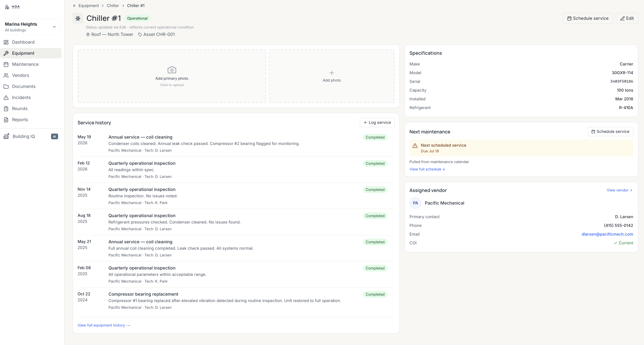Open the Reports file icon
Screen dimensions: 644x345
(6, 120)
